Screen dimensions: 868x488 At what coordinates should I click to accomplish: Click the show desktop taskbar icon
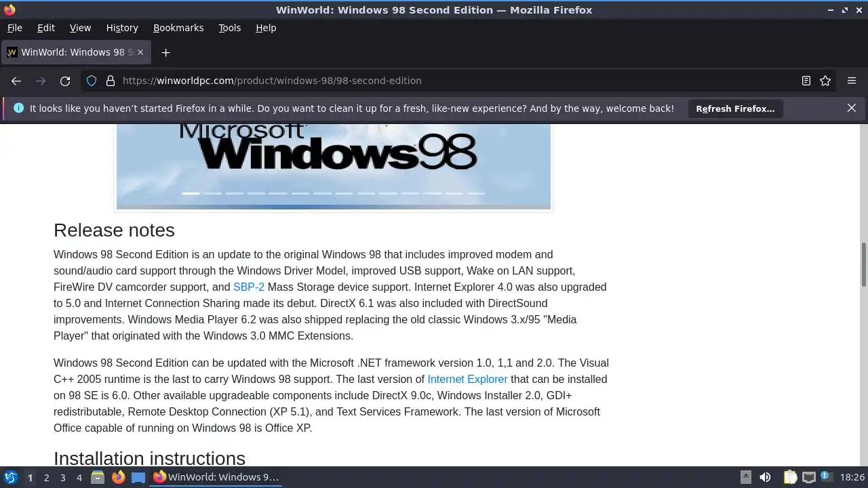coord(138,477)
